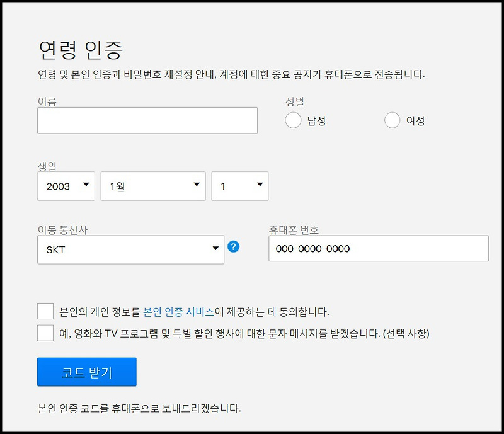This screenshot has height=434, width=504.
Task: Click the 이동 통신사 label
Action: tap(62, 230)
